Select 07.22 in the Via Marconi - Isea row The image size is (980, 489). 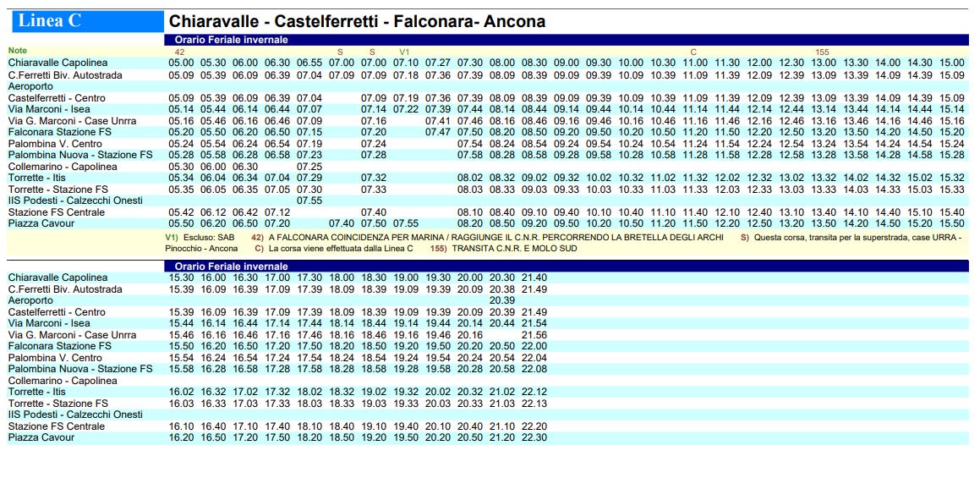coord(406,109)
